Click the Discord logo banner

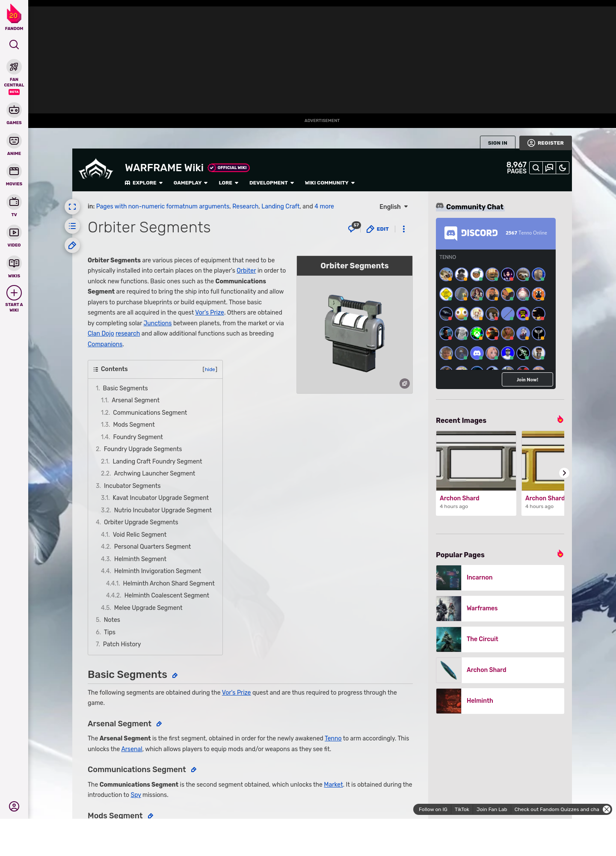pos(471,233)
